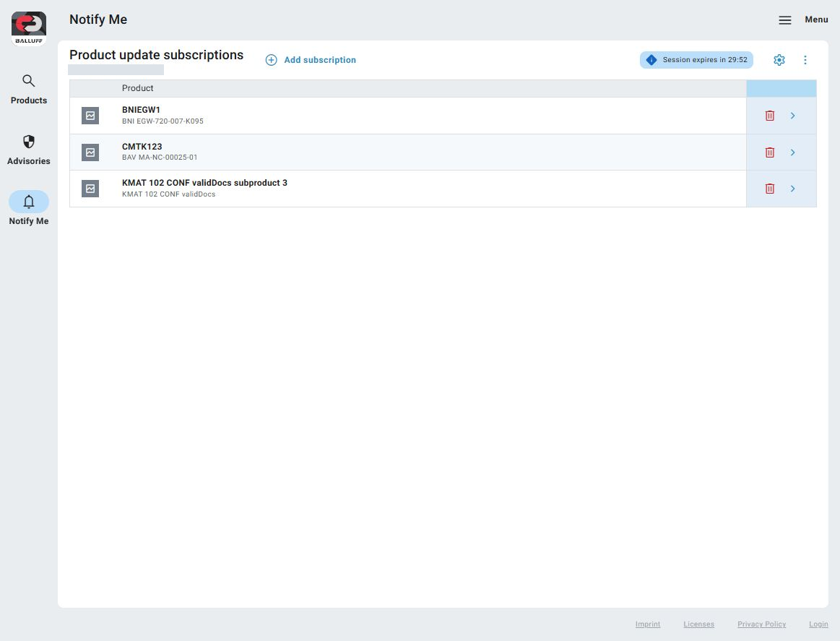Select the KMAT 102 CONF validDocs subtitle
The image size is (840, 641).
(x=169, y=194)
